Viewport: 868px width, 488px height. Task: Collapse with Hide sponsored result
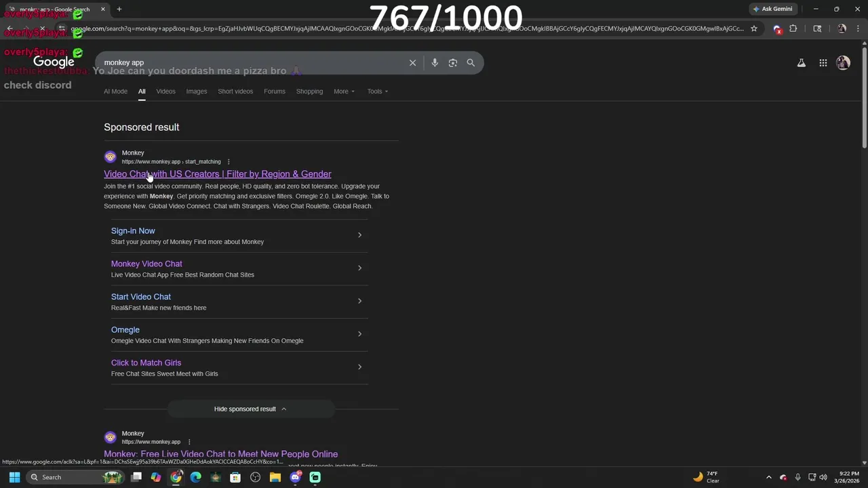tap(250, 409)
